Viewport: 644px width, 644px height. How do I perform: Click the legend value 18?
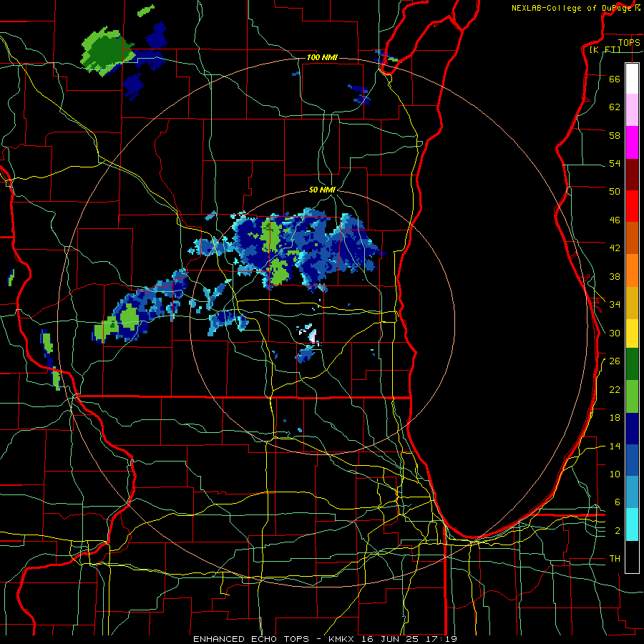(x=615, y=418)
